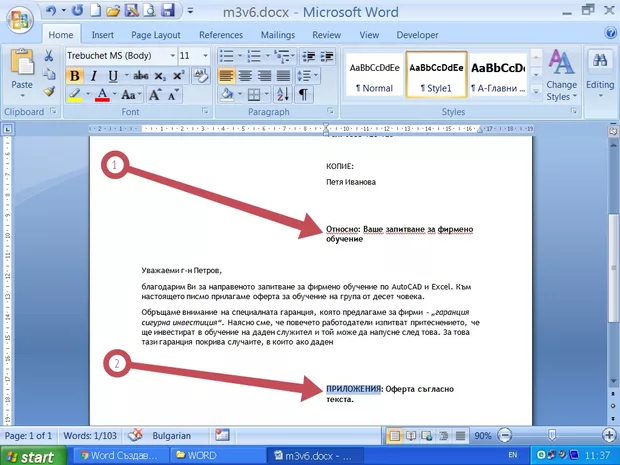The width and height of the screenshot is (620, 465).
Task: Justify the paragraph text
Action: 283,76
